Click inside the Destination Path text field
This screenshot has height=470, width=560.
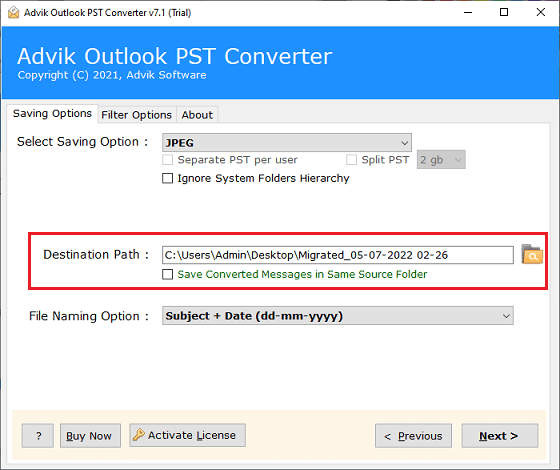tap(338, 255)
